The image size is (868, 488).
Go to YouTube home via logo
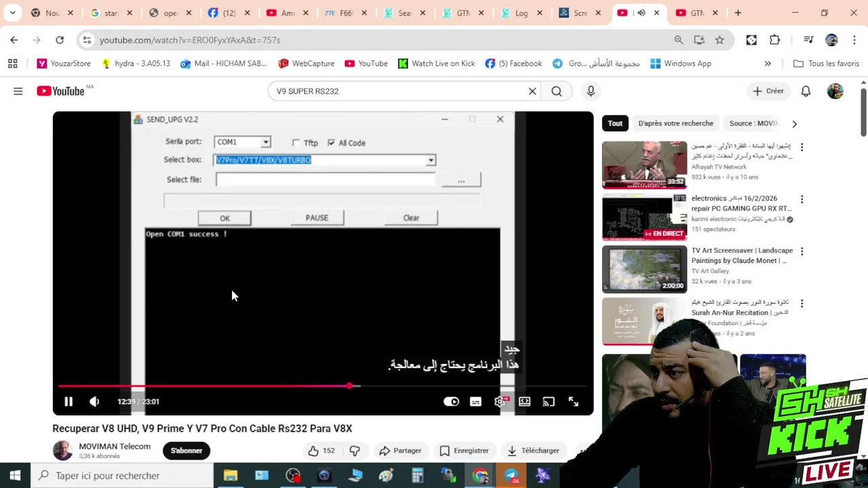pos(60,91)
